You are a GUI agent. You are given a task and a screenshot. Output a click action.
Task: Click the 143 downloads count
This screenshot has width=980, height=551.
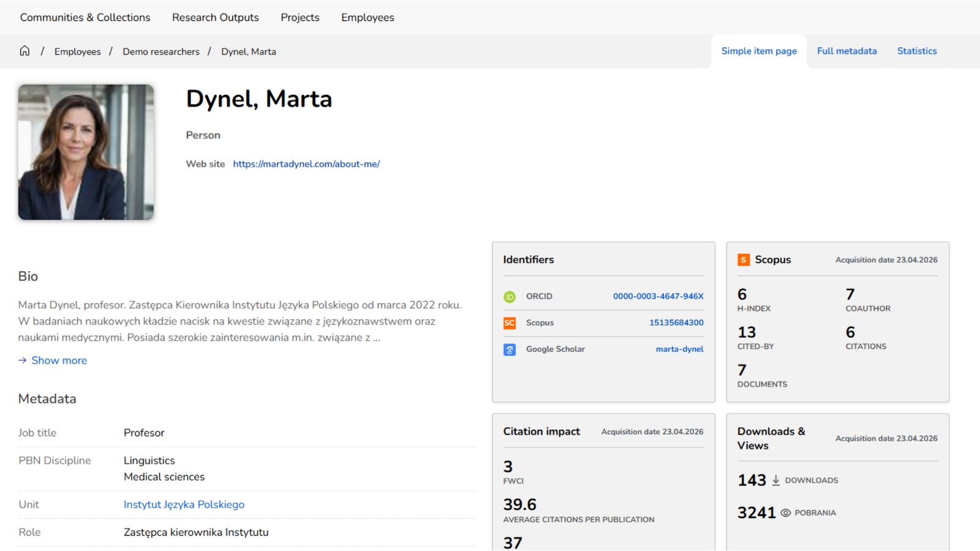752,481
